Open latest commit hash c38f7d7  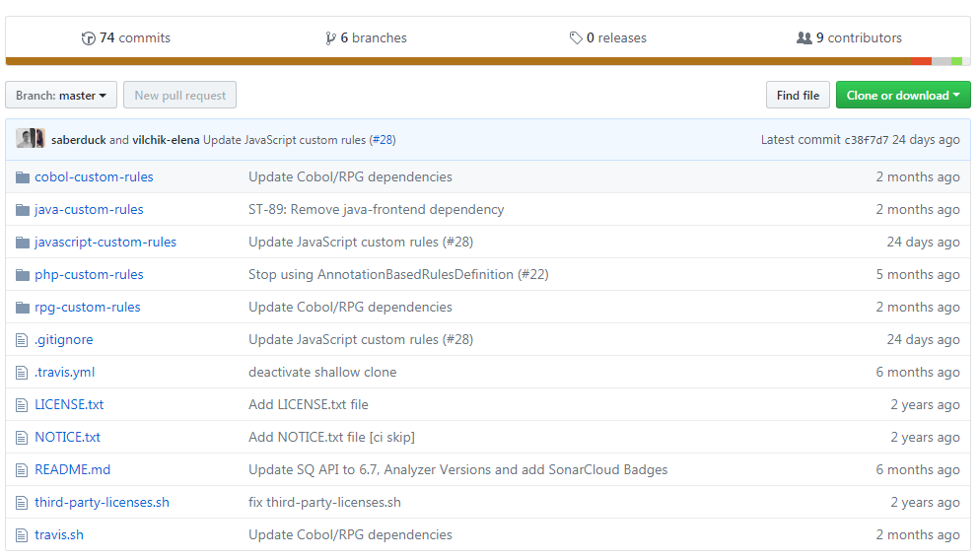pos(867,140)
